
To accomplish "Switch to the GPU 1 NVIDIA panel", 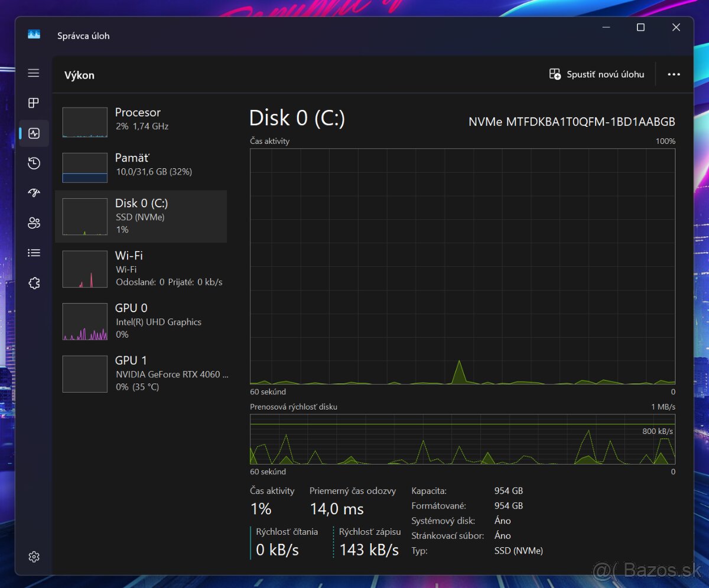I will pyautogui.click(x=142, y=373).
